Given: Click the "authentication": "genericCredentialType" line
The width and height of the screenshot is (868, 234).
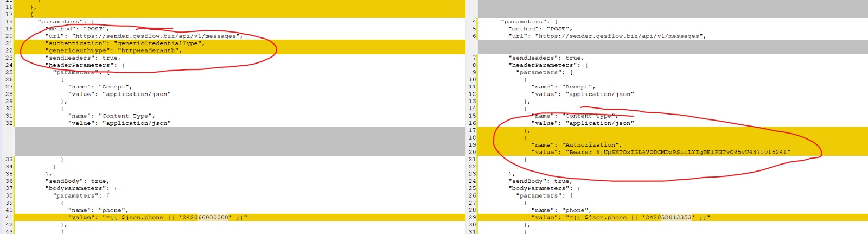Looking at the screenshot, I should pyautogui.click(x=125, y=43).
